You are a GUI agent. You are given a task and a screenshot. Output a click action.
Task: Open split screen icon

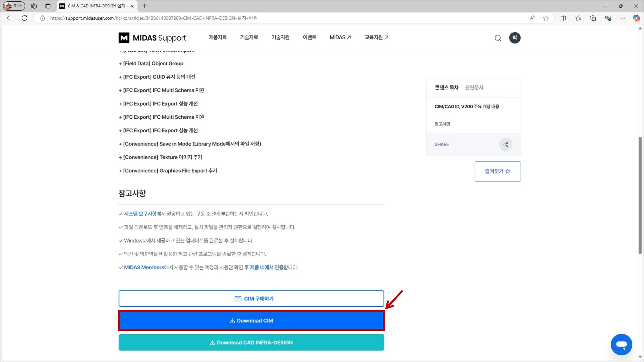(x=563, y=18)
